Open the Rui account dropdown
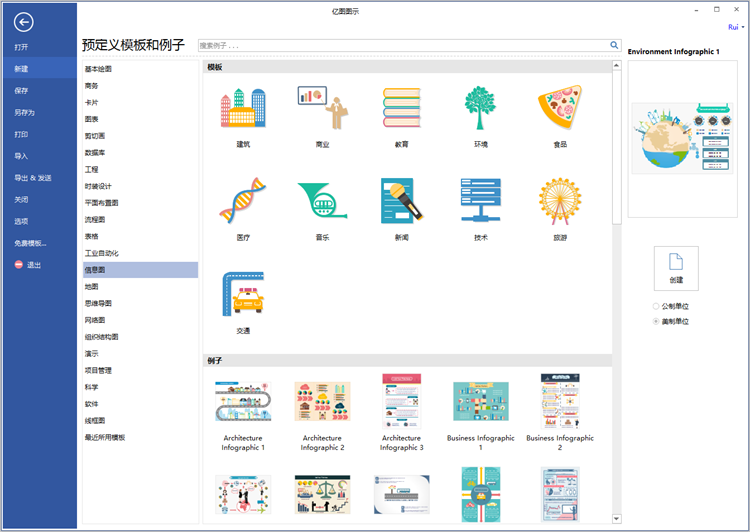The width and height of the screenshot is (750, 532). coord(736,27)
